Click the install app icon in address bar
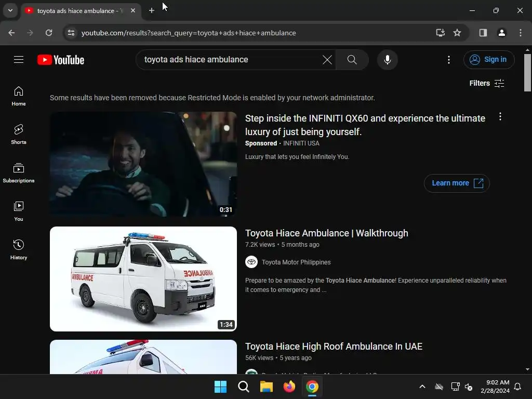Viewport: 532px width, 399px height. coord(441,33)
